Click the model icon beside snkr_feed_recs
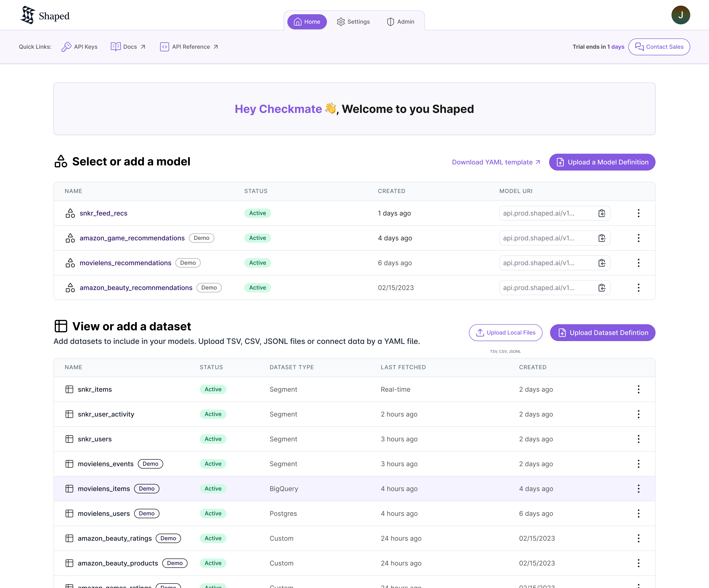Image resolution: width=709 pixels, height=588 pixels. (70, 213)
